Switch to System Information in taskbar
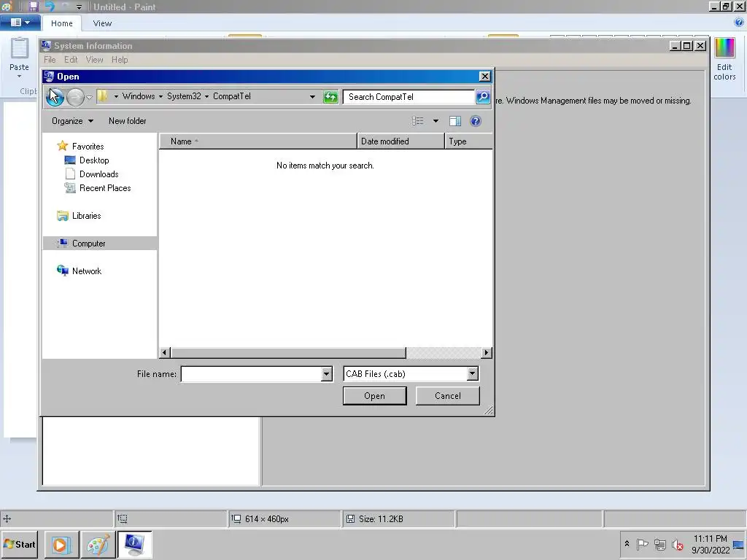747x560 pixels. pyautogui.click(x=134, y=545)
